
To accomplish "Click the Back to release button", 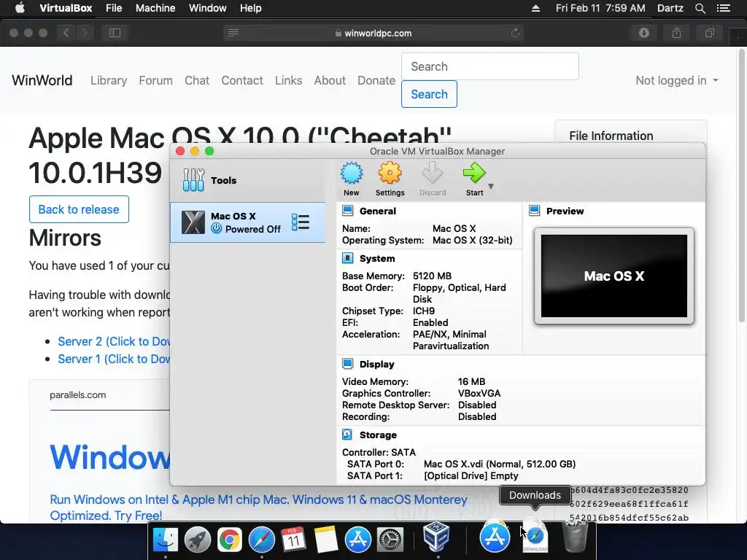I will [79, 209].
